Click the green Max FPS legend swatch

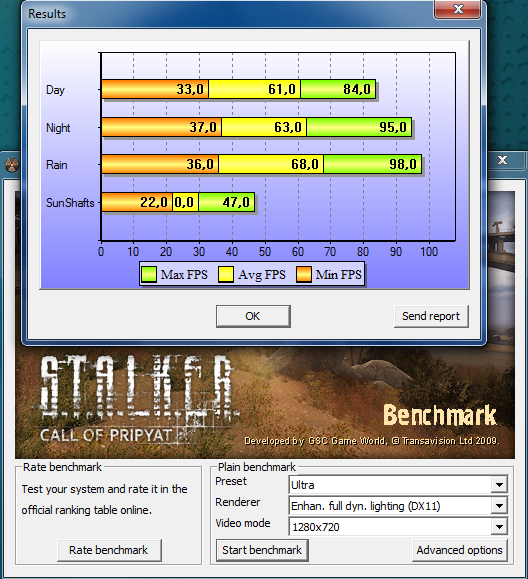point(149,275)
